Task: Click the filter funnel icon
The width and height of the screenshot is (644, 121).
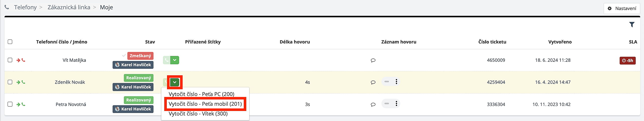Action: coord(632,24)
